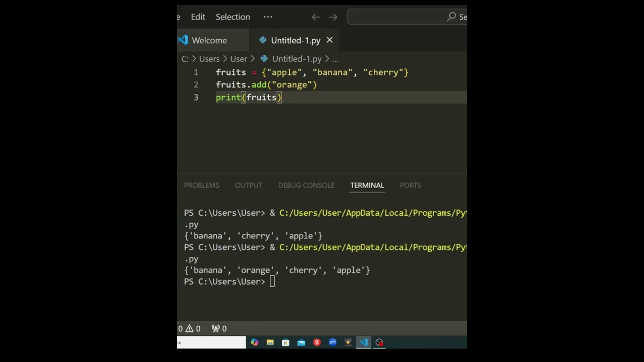The height and width of the screenshot is (362, 644).
Task: Click the "cherry" string in line 1
Action: [x=383, y=72]
